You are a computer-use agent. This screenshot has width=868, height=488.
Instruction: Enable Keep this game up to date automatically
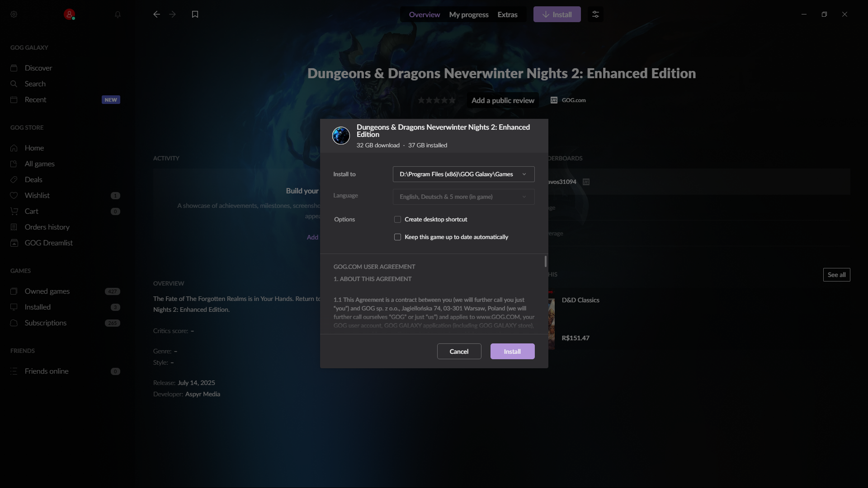[x=397, y=237]
